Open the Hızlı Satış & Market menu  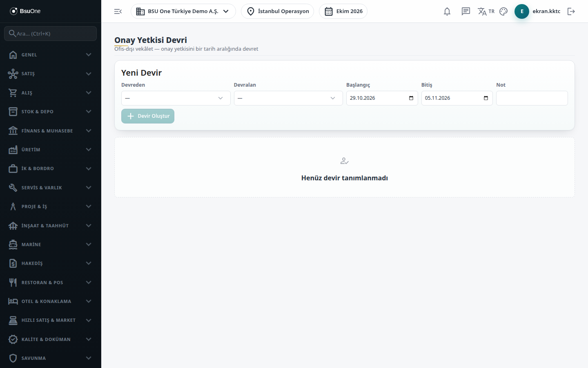click(51, 320)
